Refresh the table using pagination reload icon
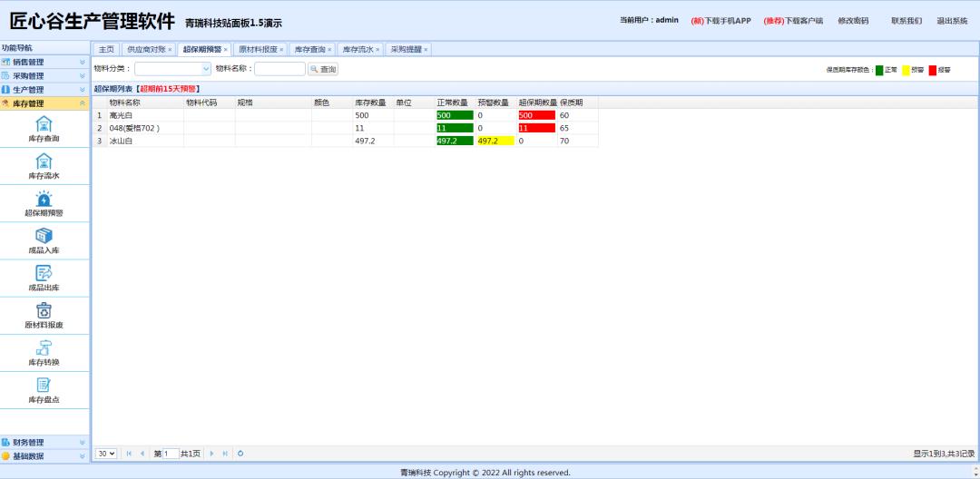 pos(240,453)
